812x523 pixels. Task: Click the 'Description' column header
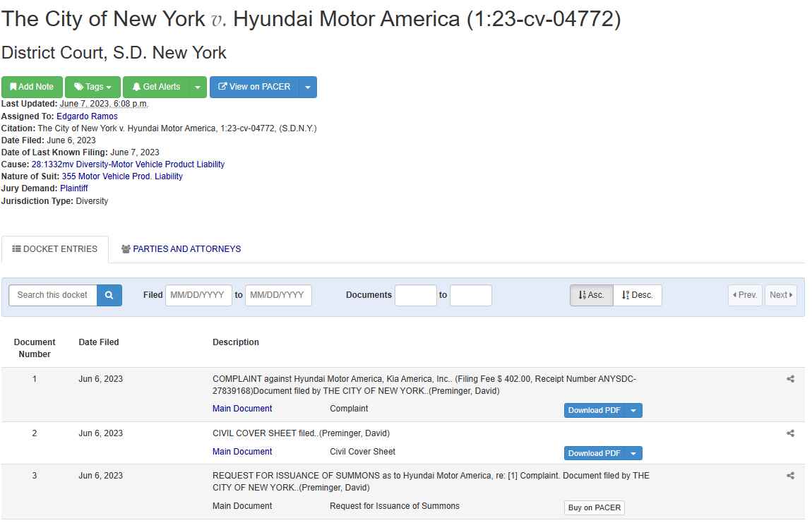(236, 342)
